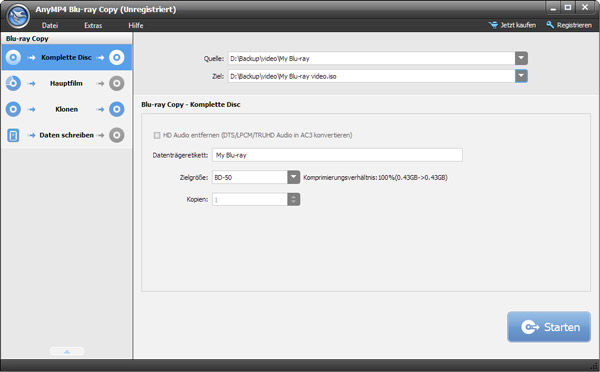Click the Hauptfilm partial disc icon
This screenshot has width=600, height=372.
(x=13, y=83)
